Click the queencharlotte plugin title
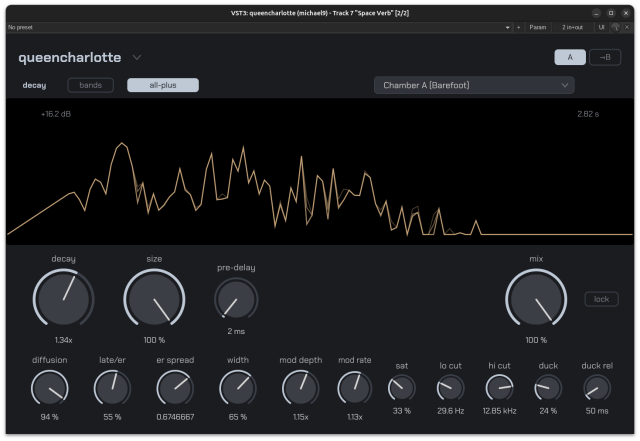 70,58
